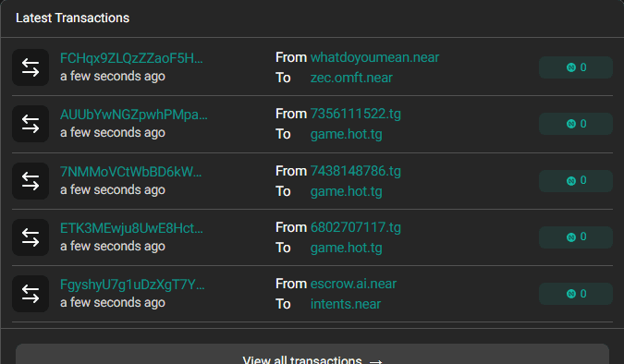Open transaction ETK3MEwju8UwE8Hct...
The width and height of the screenshot is (624, 364).
[x=131, y=228]
